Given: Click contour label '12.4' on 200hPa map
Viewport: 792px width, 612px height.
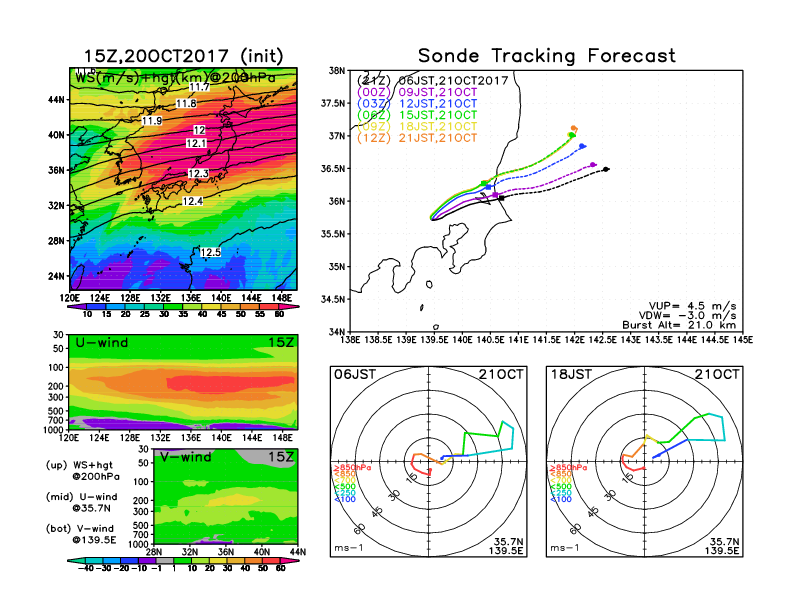Looking at the screenshot, I should (192, 201).
